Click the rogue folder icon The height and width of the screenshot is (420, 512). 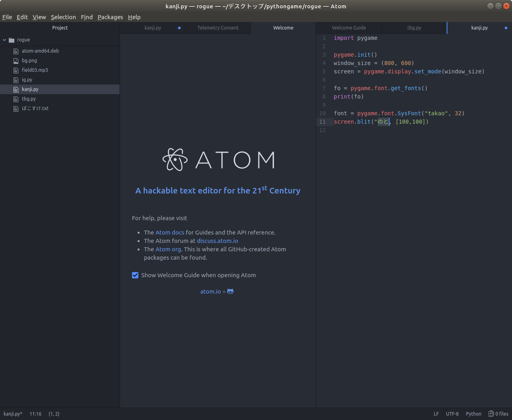pyautogui.click(x=12, y=40)
